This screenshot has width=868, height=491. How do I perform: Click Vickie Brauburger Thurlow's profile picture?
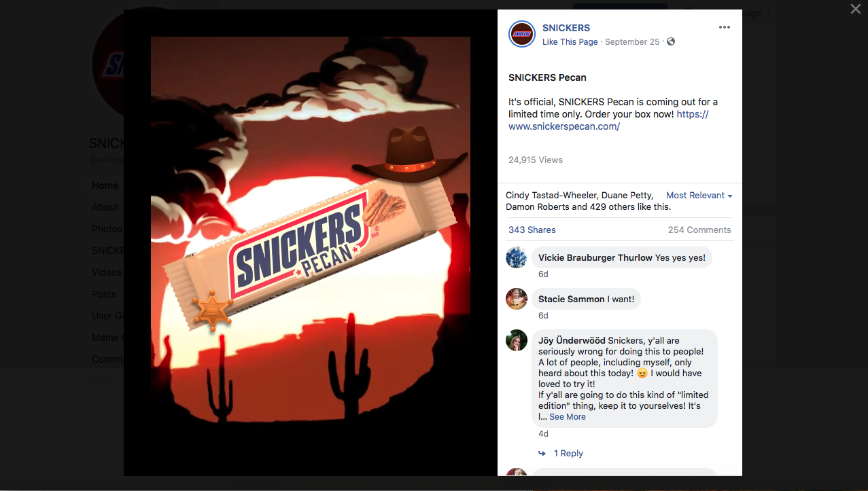click(516, 257)
